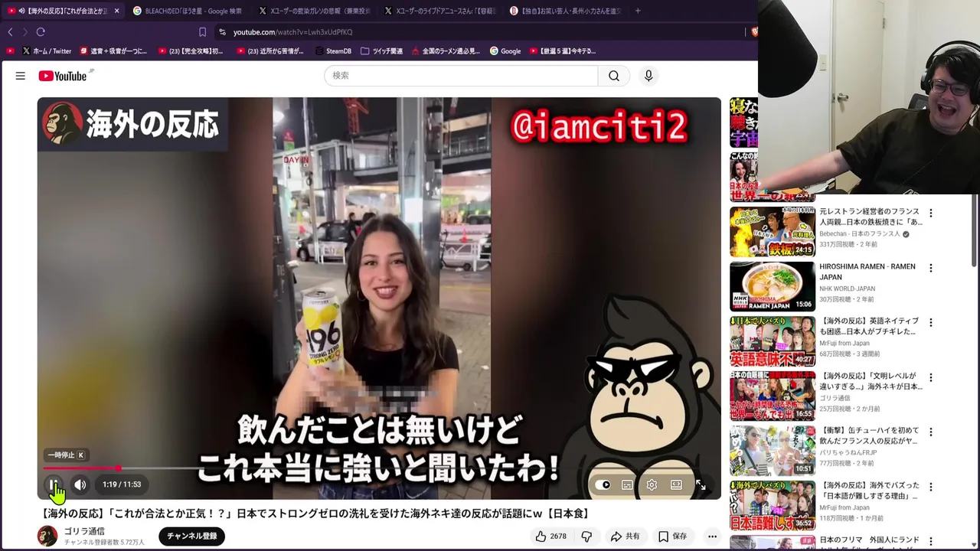This screenshot has width=980, height=551.
Task: Start voice search with microphone icon
Action: click(648, 76)
